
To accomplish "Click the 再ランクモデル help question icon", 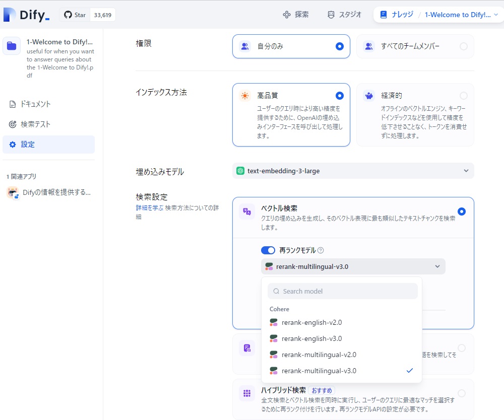I will [321, 250].
